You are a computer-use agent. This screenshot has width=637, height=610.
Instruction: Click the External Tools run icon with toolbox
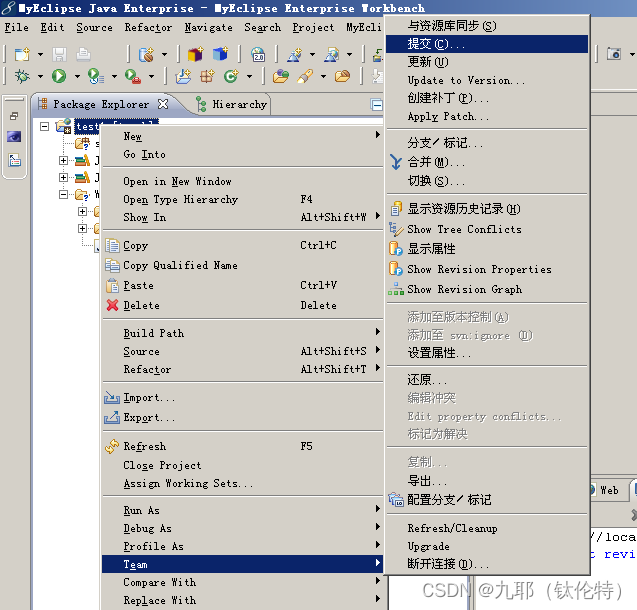coord(133,76)
